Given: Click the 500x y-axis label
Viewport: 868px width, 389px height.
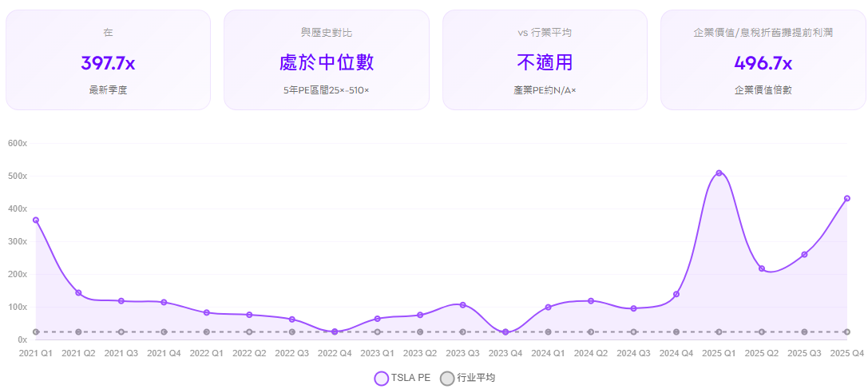Looking at the screenshot, I should (18, 176).
